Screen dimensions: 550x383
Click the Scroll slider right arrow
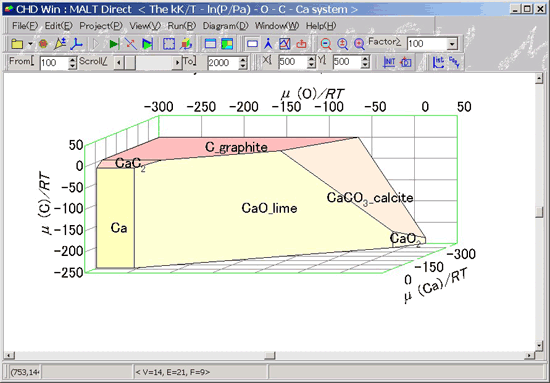pos(177,63)
